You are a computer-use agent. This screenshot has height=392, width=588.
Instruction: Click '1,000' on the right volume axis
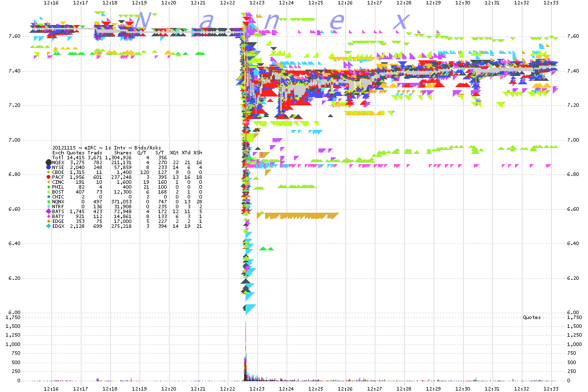coord(574,344)
